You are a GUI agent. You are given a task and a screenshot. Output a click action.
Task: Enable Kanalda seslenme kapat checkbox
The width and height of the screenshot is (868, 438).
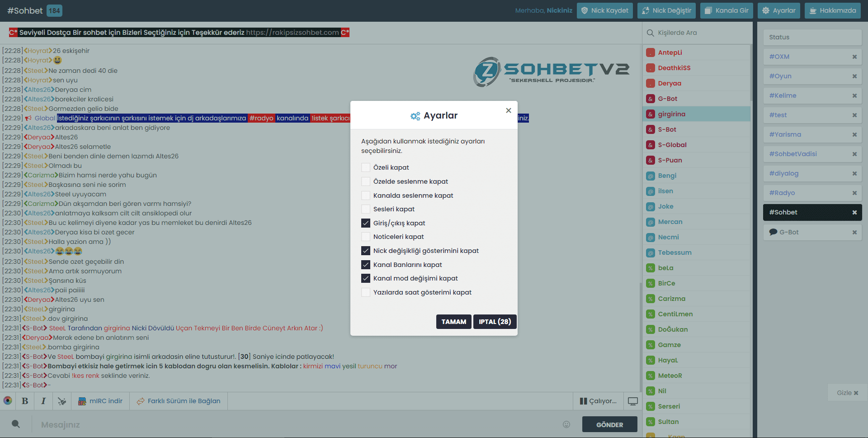pos(366,195)
